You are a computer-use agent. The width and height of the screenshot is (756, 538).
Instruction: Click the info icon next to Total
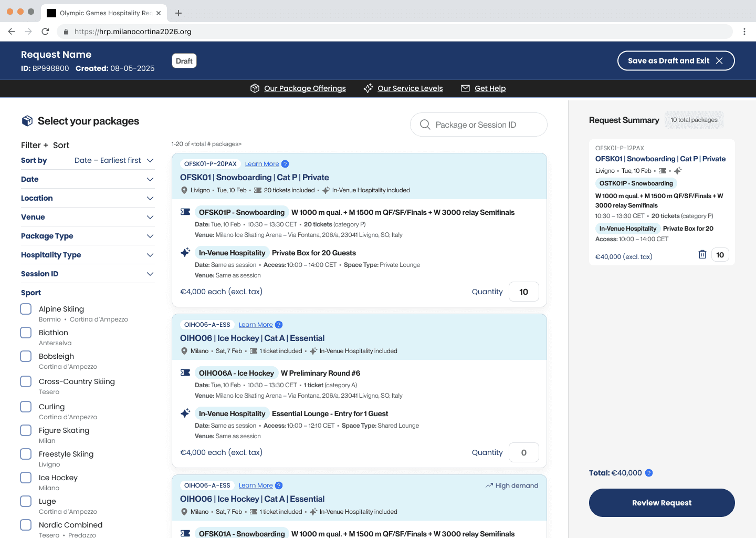[x=649, y=473]
